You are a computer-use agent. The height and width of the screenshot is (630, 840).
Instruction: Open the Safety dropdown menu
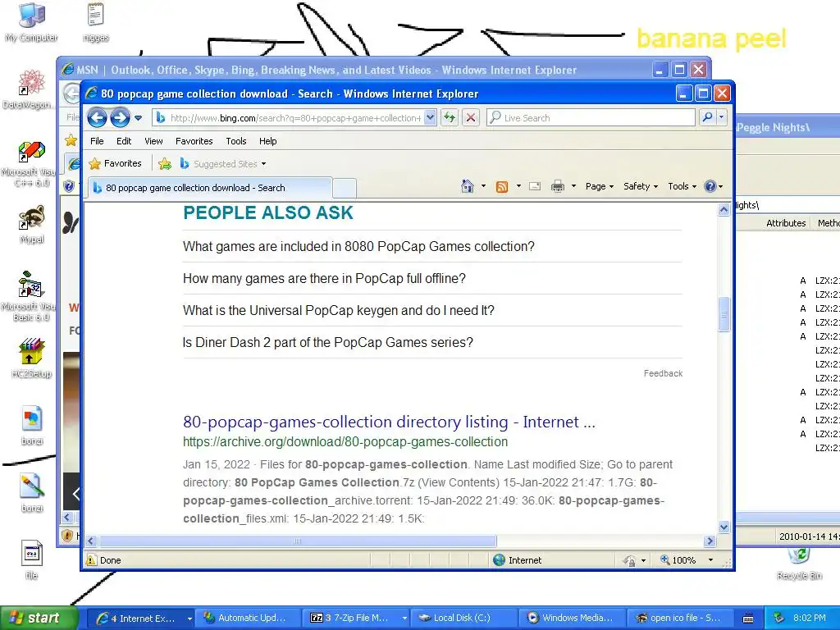coord(640,186)
